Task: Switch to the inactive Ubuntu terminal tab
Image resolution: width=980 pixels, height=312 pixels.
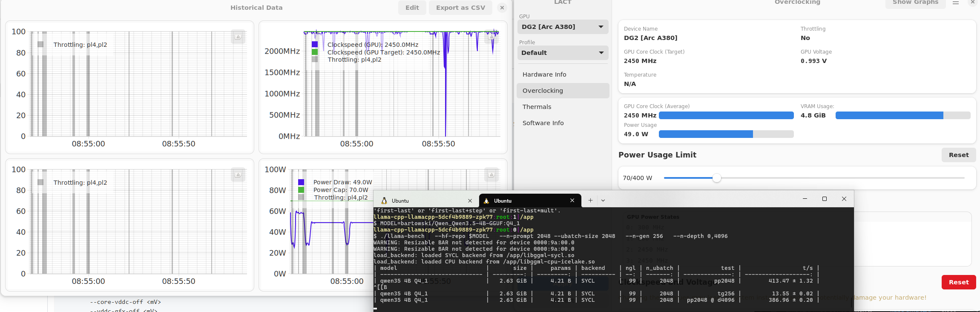Action: tap(426, 201)
